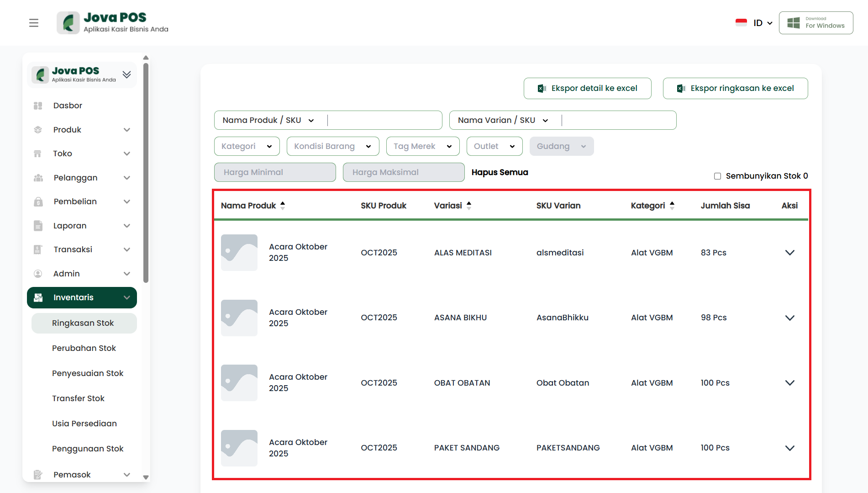The image size is (868, 493).
Task: Expand the ALAS MEDITASI row details
Action: coord(789,253)
